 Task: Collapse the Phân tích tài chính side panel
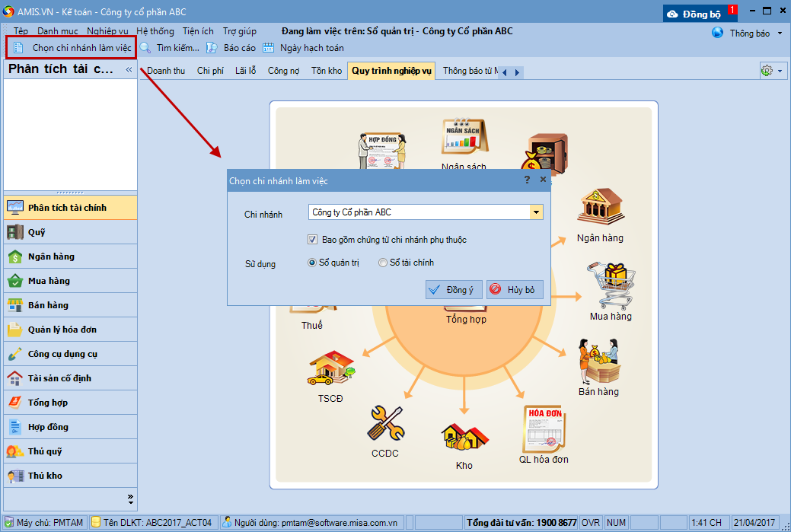click(129, 70)
